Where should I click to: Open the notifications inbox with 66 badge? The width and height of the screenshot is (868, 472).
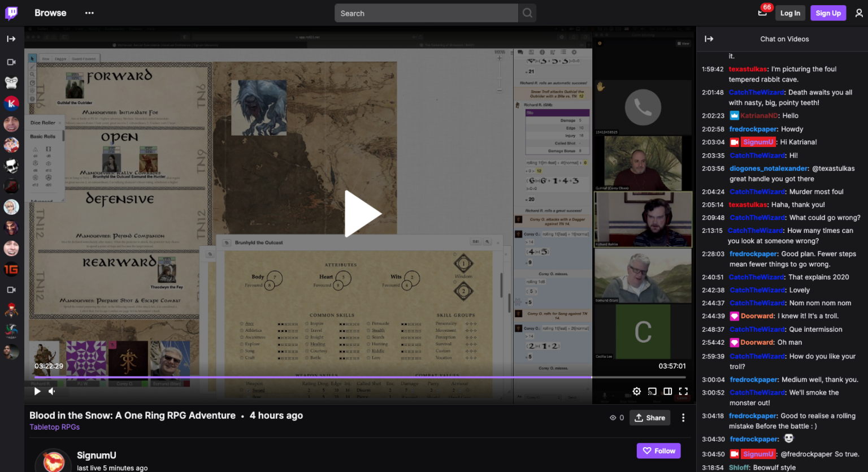[x=762, y=13]
